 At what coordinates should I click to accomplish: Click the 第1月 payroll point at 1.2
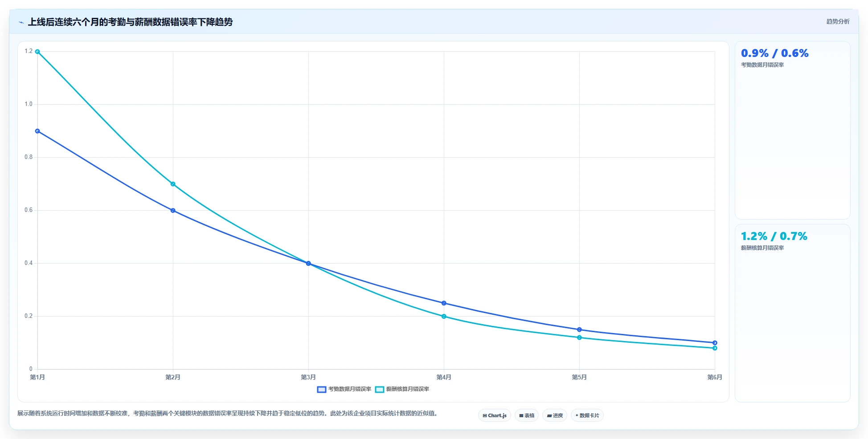click(x=37, y=52)
